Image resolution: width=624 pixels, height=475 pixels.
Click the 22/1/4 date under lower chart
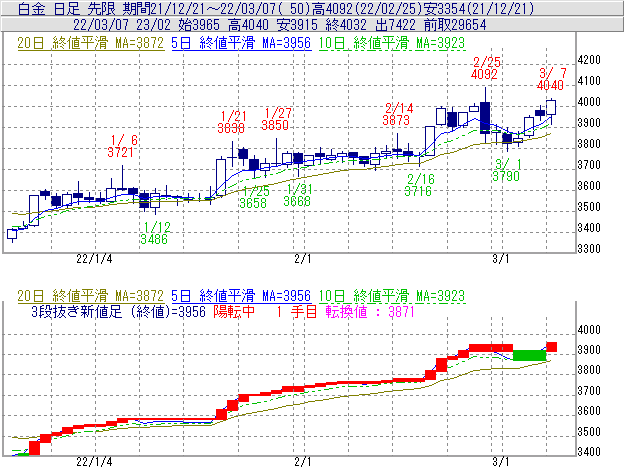[94, 462]
